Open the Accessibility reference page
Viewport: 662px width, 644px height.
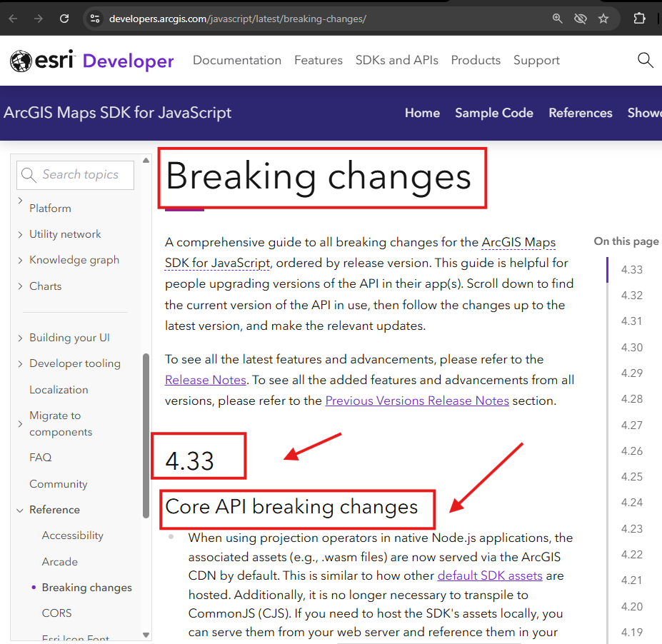pyautogui.click(x=73, y=535)
